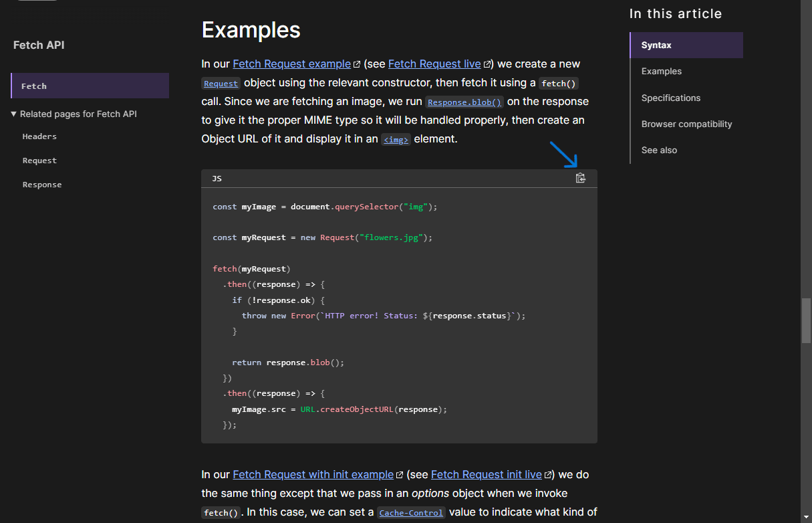The height and width of the screenshot is (523, 812).
Task: Open the Response page in sidebar
Action: (x=42, y=185)
